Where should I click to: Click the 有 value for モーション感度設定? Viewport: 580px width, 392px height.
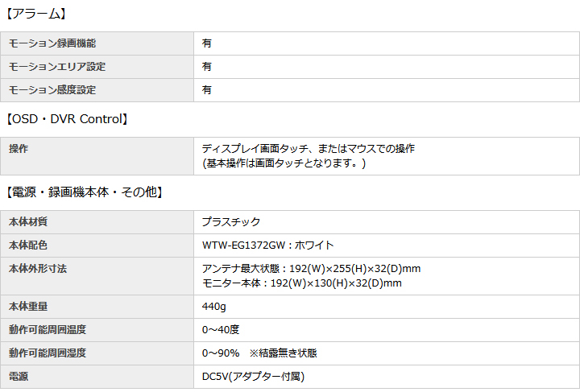[207, 90]
